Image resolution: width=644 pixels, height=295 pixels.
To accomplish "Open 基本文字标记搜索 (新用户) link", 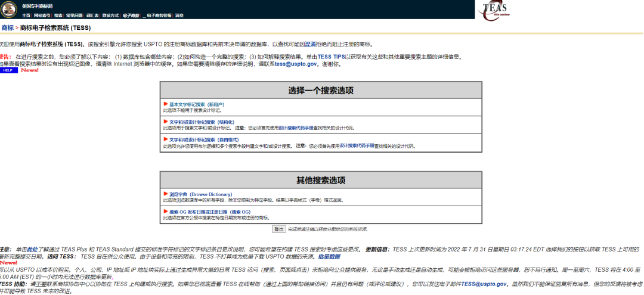I will (197, 105).
